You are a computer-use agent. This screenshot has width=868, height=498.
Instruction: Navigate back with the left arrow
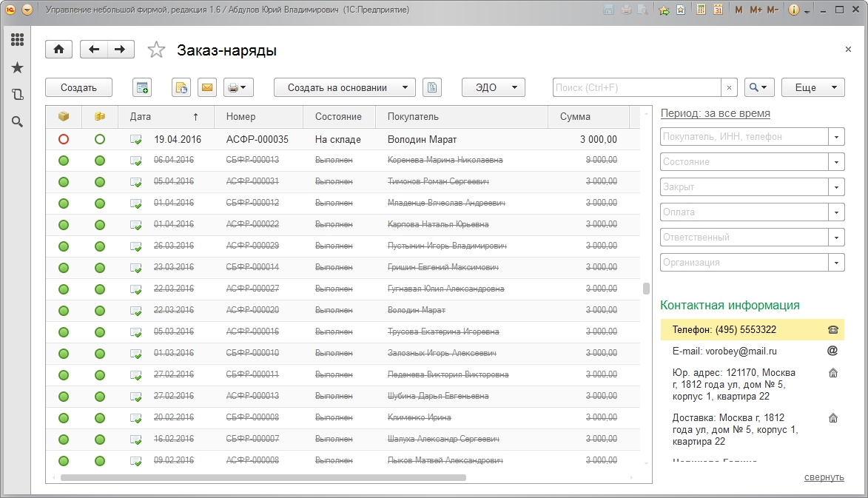click(x=93, y=50)
